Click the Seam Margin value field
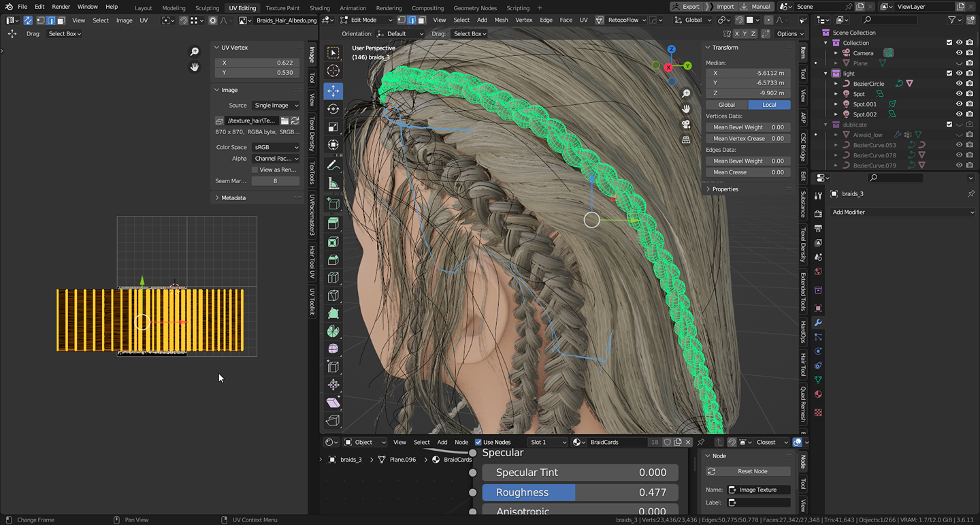980x525 pixels. 275,181
